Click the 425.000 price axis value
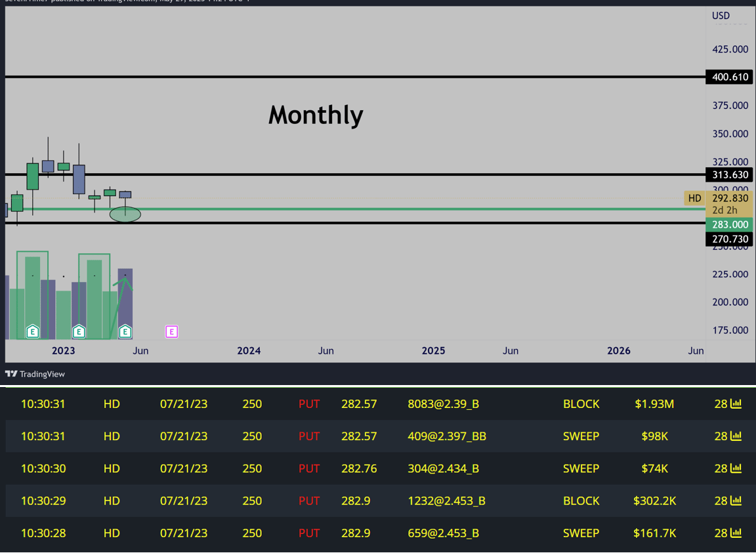756x553 pixels. coord(730,49)
